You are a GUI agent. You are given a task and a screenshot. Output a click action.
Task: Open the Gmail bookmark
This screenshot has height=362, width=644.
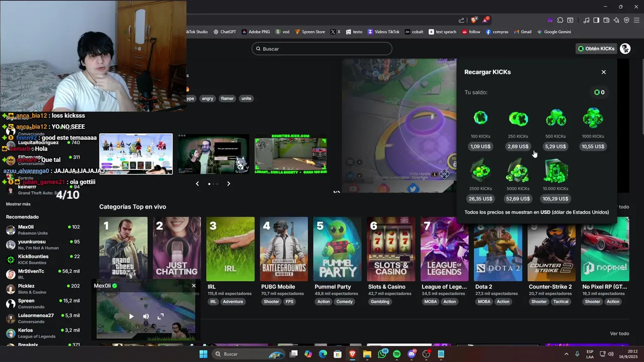(523, 32)
